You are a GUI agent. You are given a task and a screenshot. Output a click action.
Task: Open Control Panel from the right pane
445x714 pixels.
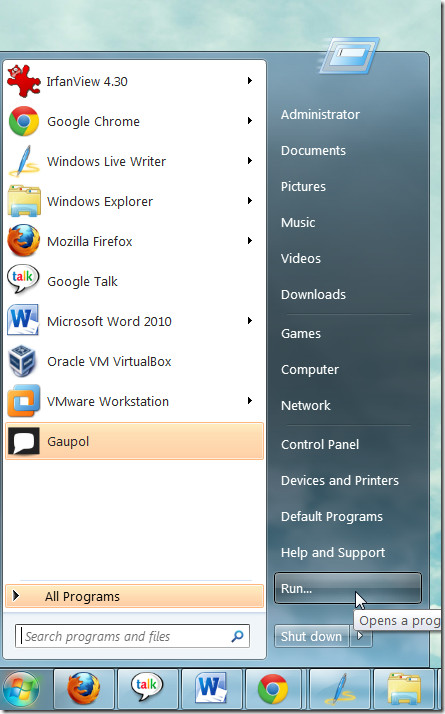click(320, 444)
